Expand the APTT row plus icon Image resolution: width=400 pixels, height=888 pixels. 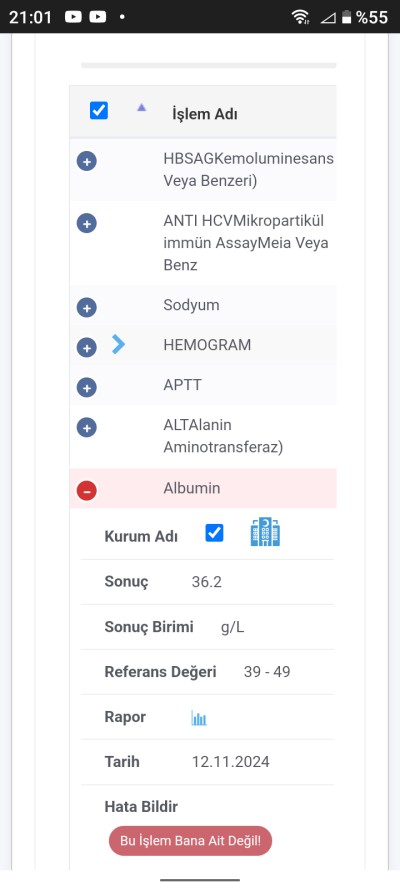pyautogui.click(x=87, y=388)
